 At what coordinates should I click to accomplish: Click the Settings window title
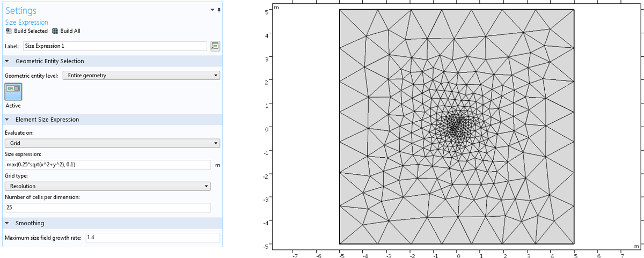pyautogui.click(x=21, y=11)
